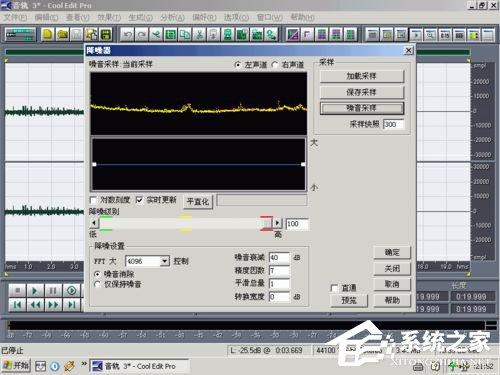Click the 已停止 status bar text
The height and width of the screenshot is (375, 500).
click(x=12, y=351)
